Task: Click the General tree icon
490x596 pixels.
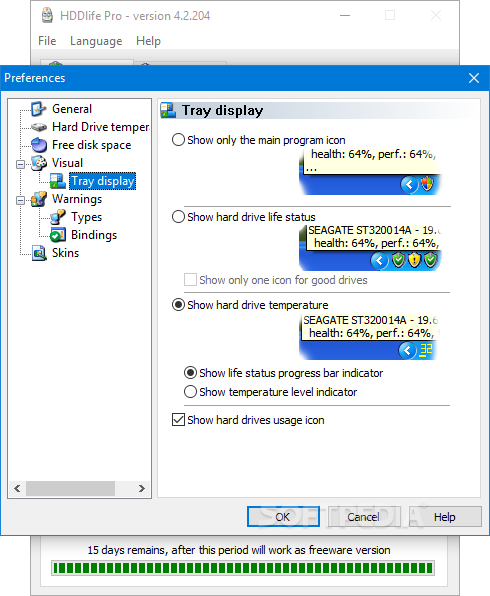Action: click(38, 109)
